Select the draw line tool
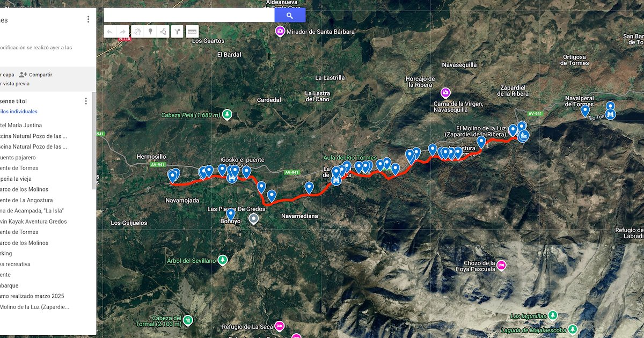644x338 pixels. pos(164,32)
